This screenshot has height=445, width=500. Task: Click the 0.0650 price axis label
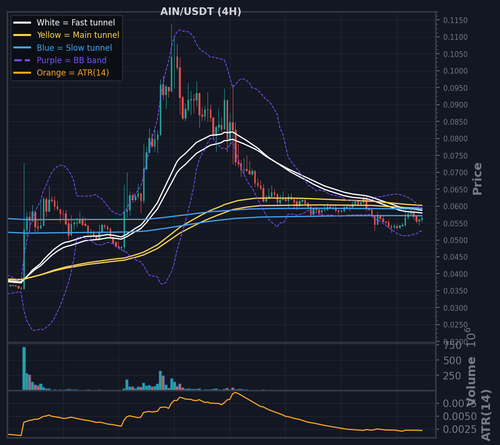tap(455, 190)
